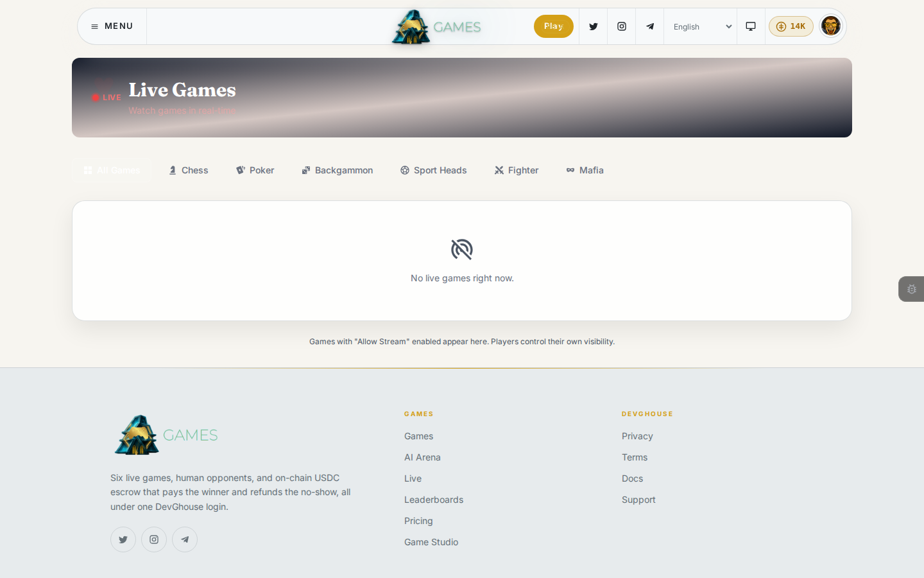Click 'No live games right now.' message
Image resolution: width=924 pixels, height=578 pixels.
[462, 278]
